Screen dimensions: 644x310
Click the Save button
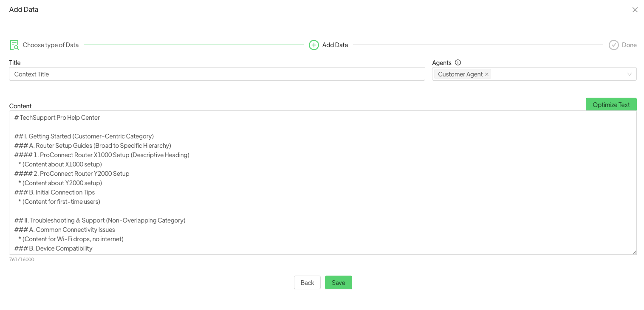pos(338,282)
